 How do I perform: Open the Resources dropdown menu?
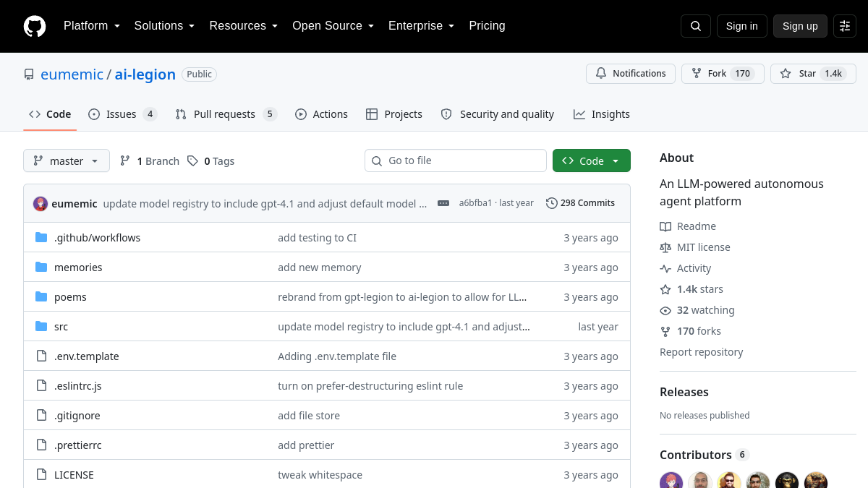click(244, 26)
